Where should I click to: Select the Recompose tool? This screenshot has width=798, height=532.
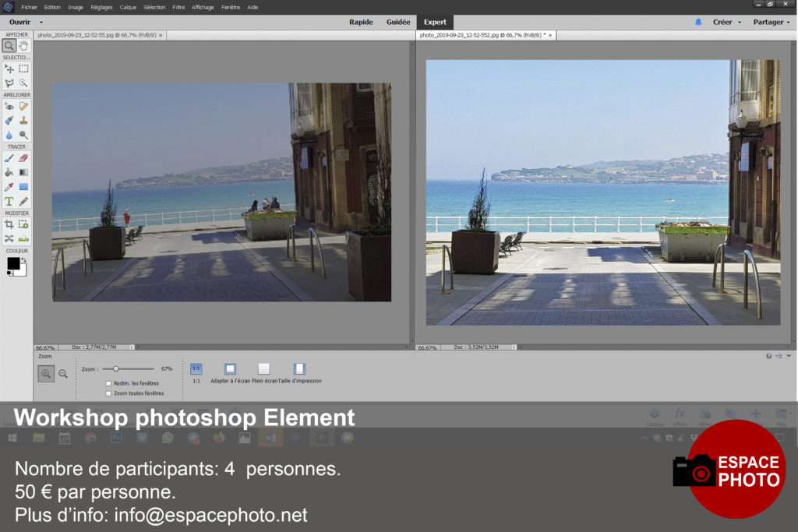point(23,224)
